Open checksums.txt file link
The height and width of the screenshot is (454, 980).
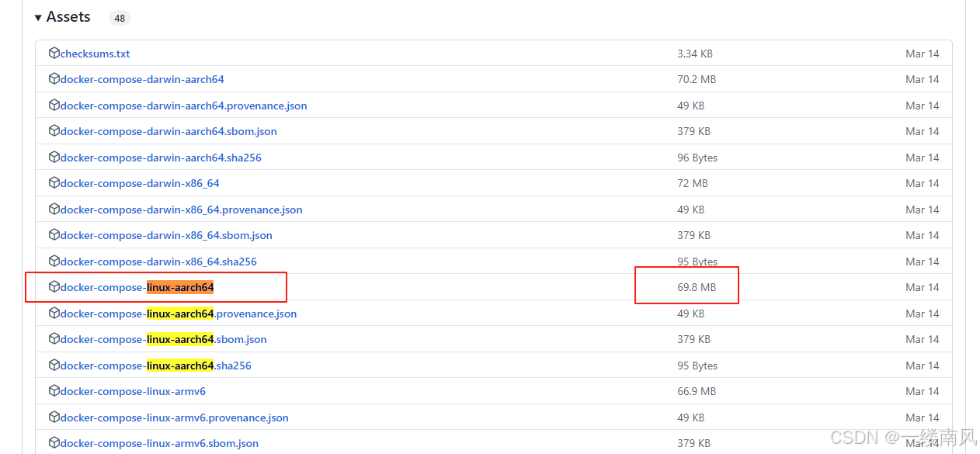pyautogui.click(x=95, y=54)
